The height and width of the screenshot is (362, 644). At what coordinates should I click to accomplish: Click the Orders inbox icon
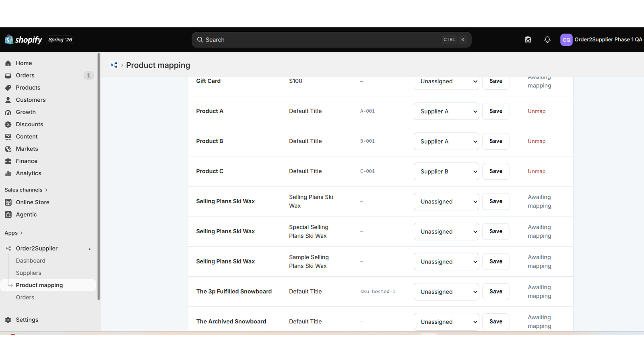coord(8,75)
